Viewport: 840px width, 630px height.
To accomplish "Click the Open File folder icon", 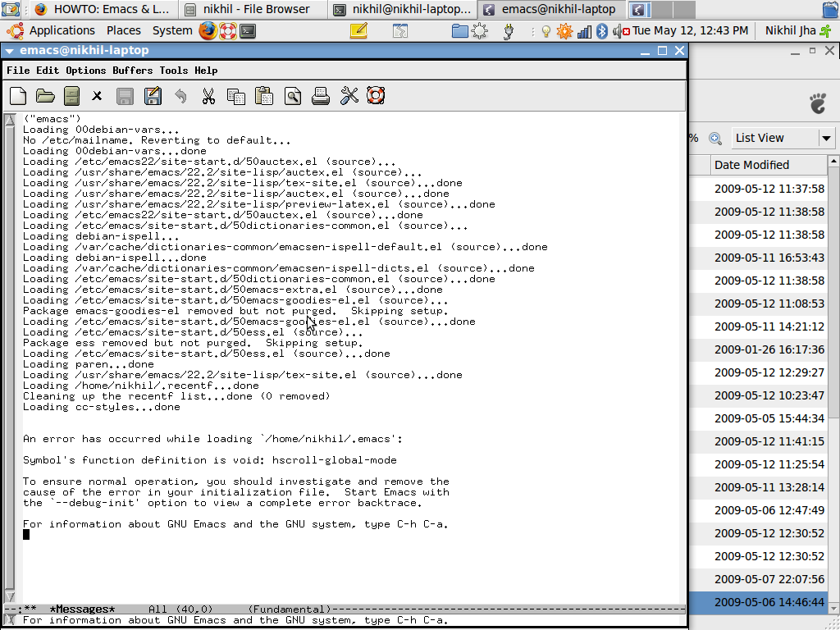I will pyautogui.click(x=45, y=96).
